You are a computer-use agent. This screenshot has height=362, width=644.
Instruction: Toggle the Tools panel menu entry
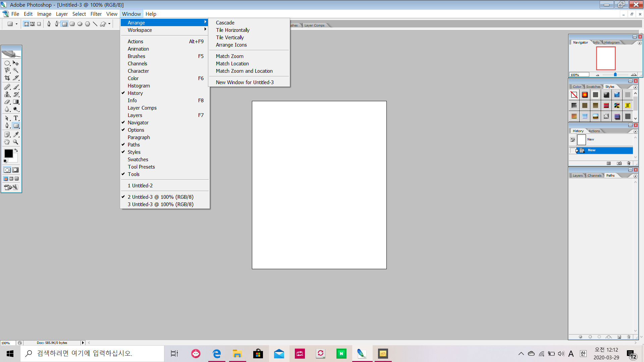[x=133, y=174]
